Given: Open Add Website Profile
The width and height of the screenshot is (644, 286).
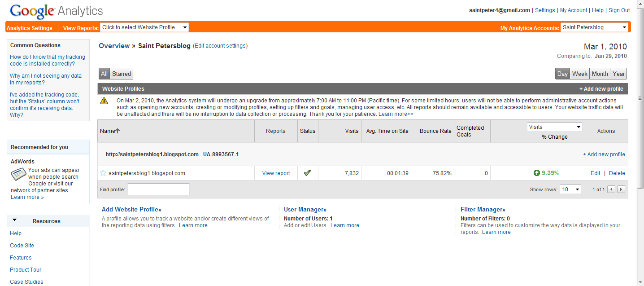Looking at the screenshot, I should (131, 209).
